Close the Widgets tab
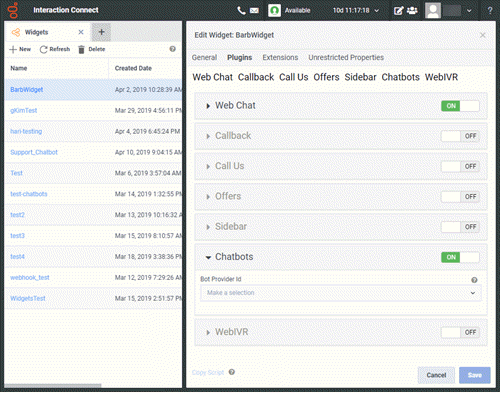 click(x=81, y=32)
